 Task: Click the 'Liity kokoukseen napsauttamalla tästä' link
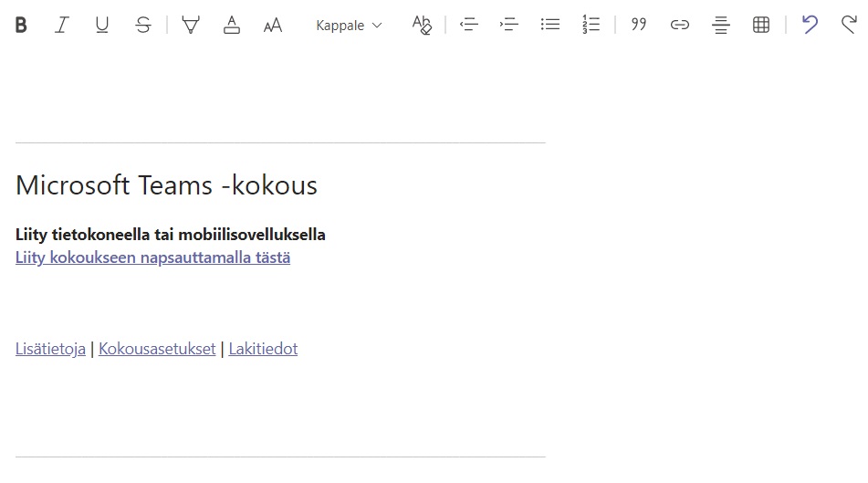pyautogui.click(x=152, y=257)
